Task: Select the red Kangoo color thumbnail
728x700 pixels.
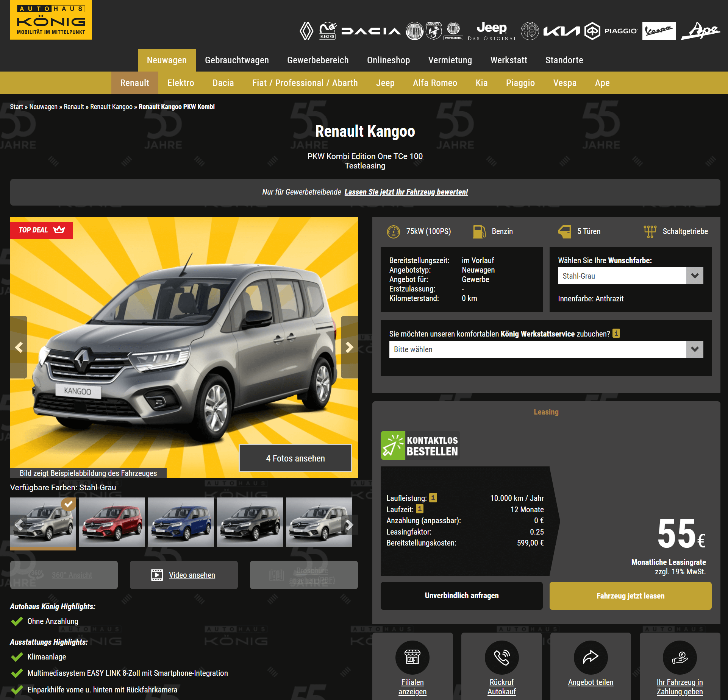Action: [x=112, y=522]
